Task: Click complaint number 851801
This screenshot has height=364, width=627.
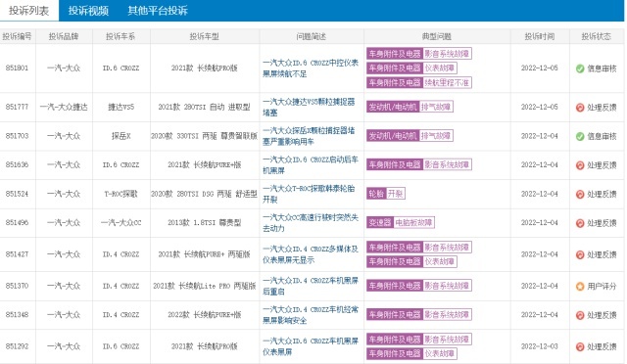Action: point(17,68)
